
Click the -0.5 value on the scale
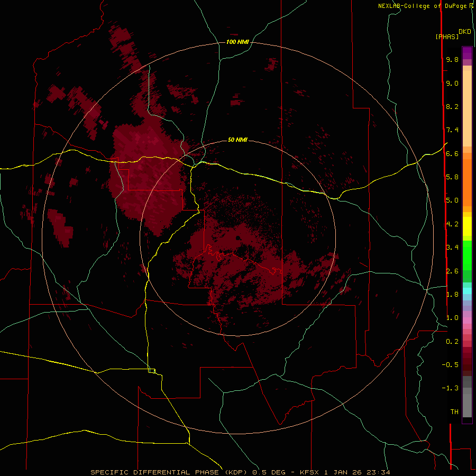tap(450, 365)
